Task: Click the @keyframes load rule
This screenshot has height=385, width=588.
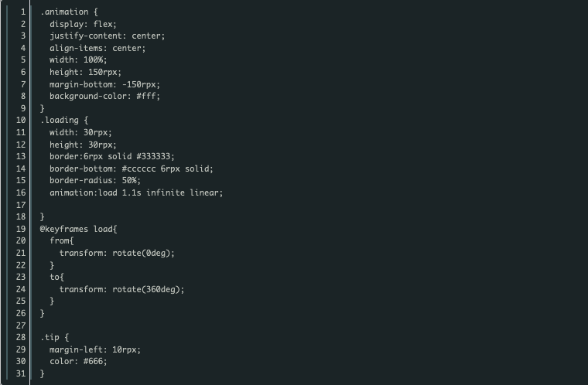Action: (x=78, y=229)
